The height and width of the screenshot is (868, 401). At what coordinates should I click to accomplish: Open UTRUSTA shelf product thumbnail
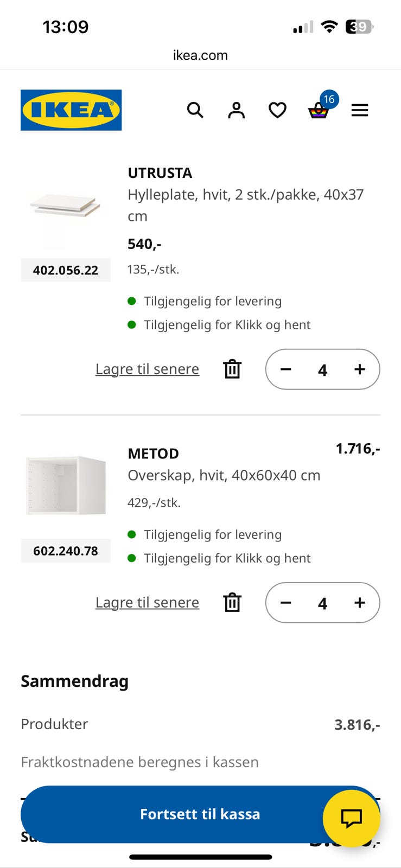pos(66,206)
